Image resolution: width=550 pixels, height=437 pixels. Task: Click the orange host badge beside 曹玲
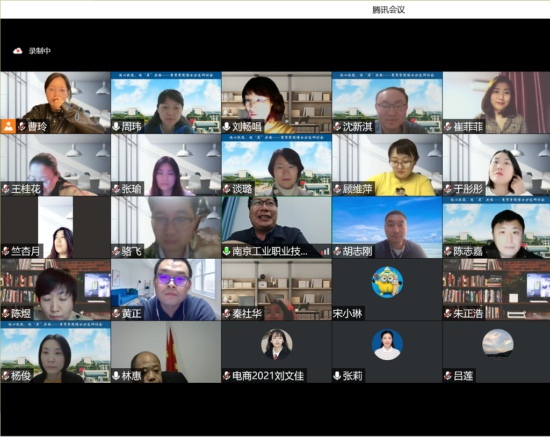(x=8, y=126)
